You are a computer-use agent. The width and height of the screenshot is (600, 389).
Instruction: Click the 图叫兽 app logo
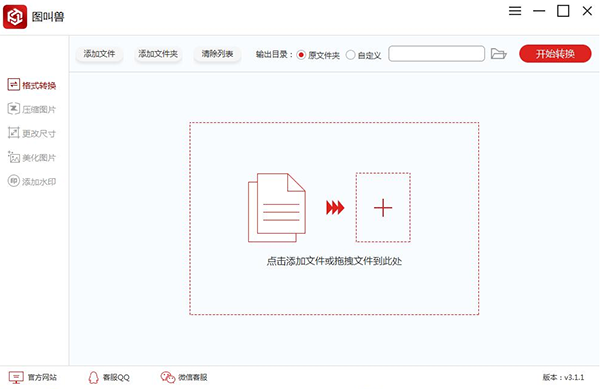[15, 17]
